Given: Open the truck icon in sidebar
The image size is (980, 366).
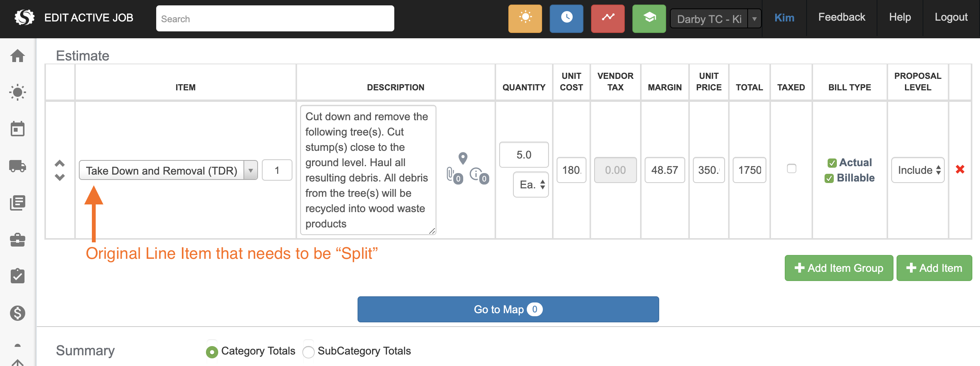Looking at the screenshot, I should [18, 166].
